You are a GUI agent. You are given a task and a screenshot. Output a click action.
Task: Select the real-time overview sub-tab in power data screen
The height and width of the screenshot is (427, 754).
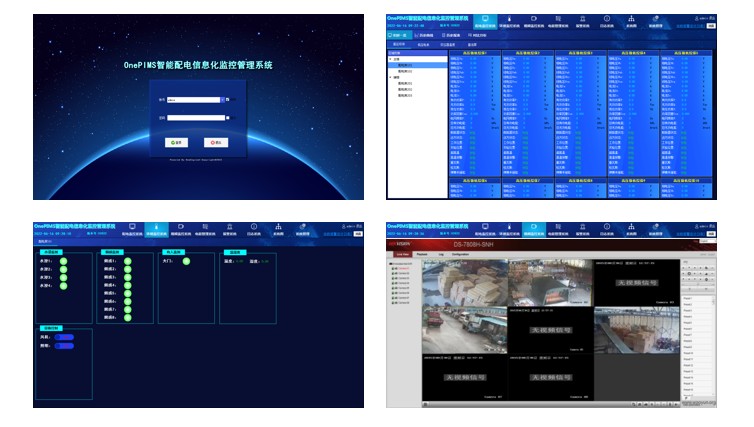tap(399, 35)
